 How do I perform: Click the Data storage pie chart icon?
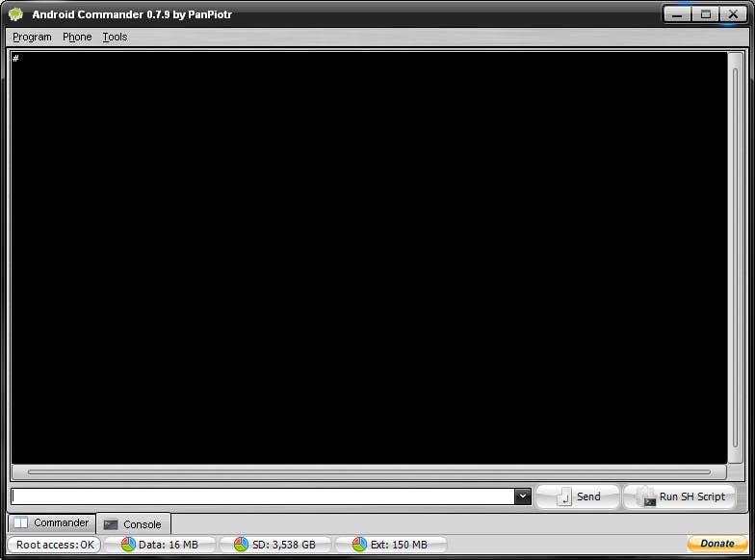pyautogui.click(x=129, y=545)
